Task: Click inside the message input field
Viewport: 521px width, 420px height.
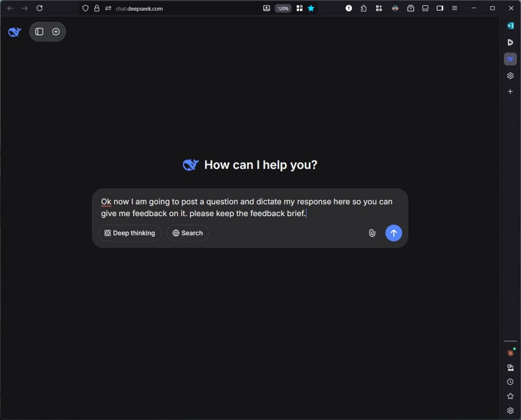Action: 249,207
